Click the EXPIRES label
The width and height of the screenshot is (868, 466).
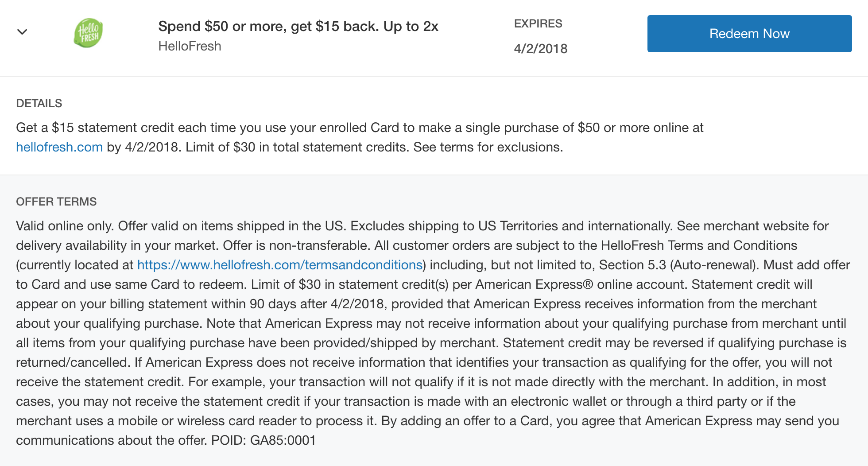(x=538, y=24)
